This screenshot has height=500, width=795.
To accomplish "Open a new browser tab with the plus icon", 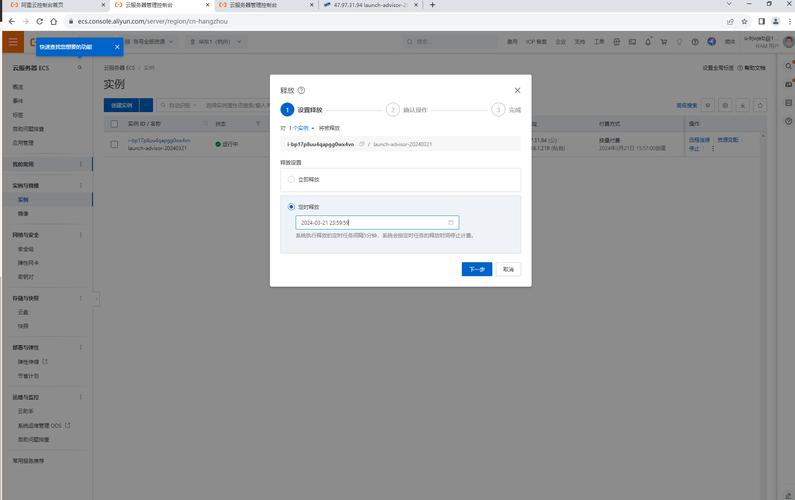I will tap(432, 5).
